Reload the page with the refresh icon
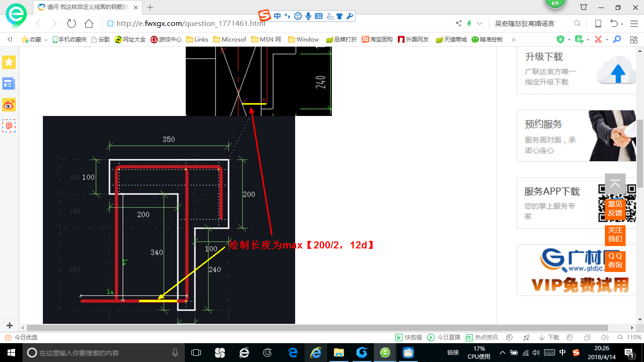644x362 pixels. 72,24
